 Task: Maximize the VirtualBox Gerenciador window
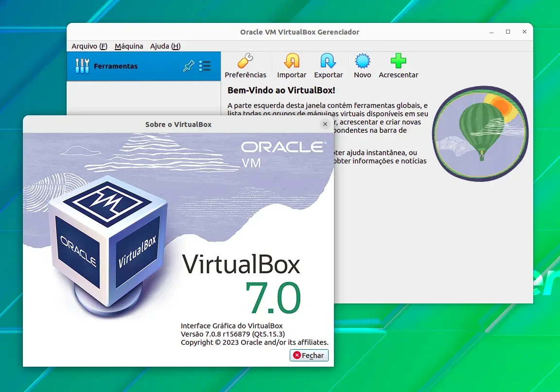coord(508,32)
